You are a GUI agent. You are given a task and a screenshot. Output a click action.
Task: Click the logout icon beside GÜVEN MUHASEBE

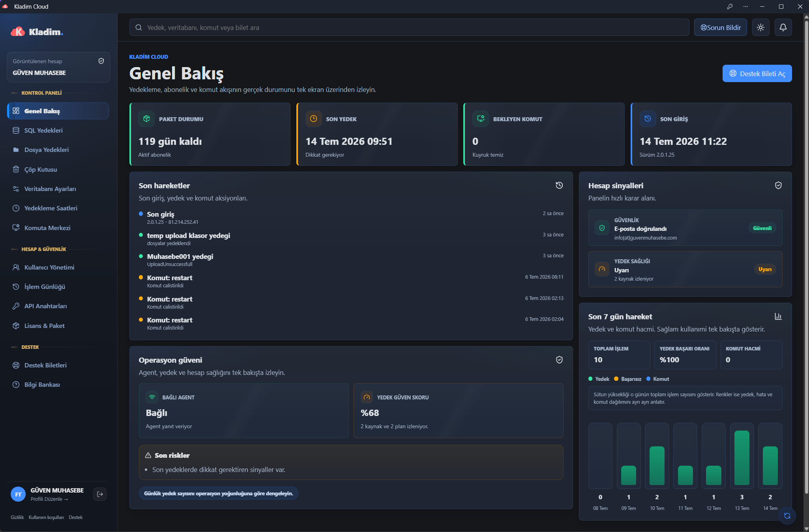point(100,494)
